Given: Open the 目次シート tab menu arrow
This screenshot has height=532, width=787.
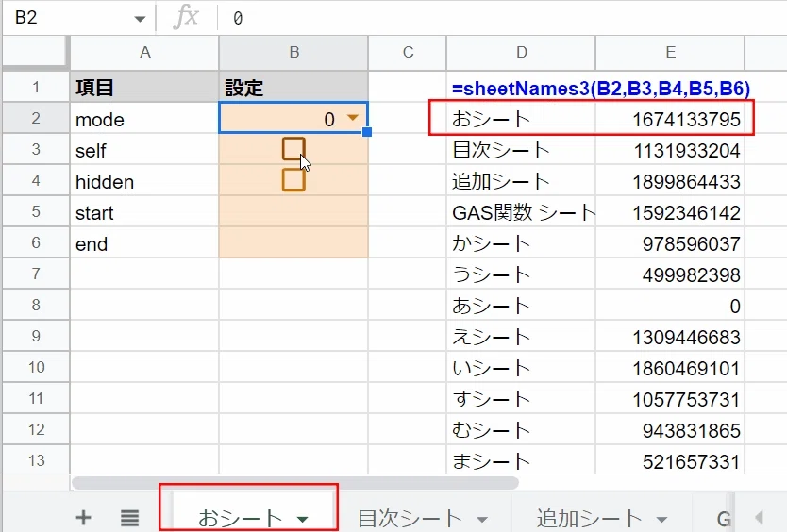Looking at the screenshot, I should [482, 519].
